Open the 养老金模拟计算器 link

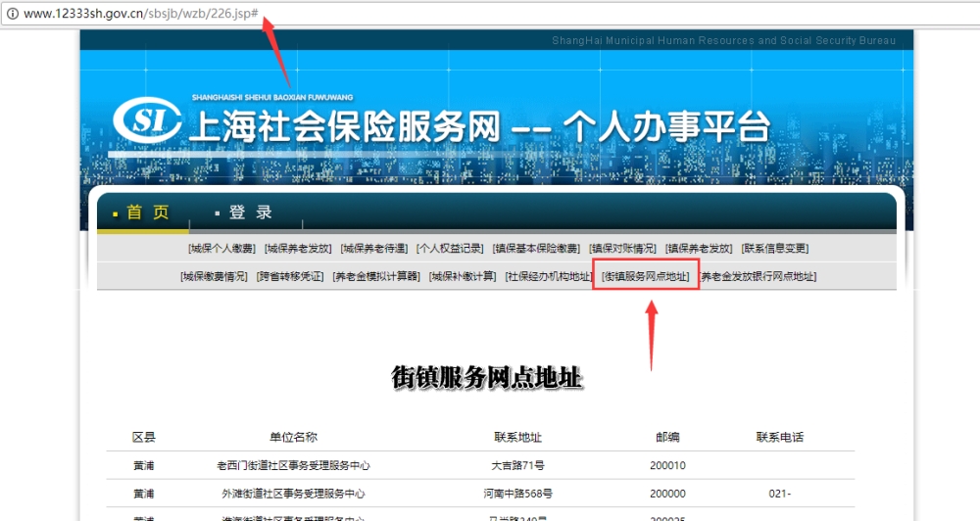click(x=376, y=277)
